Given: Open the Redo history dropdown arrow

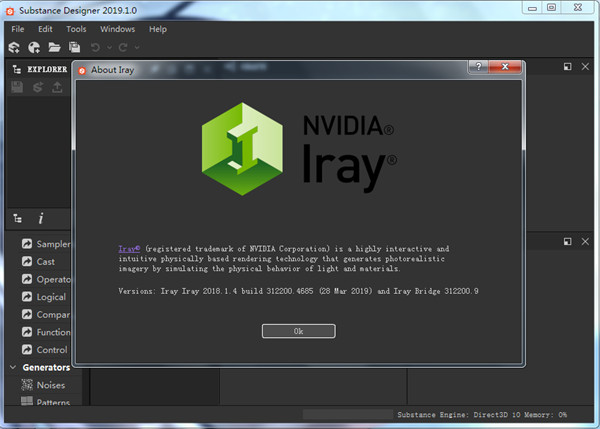Looking at the screenshot, I should pyautogui.click(x=137, y=47).
